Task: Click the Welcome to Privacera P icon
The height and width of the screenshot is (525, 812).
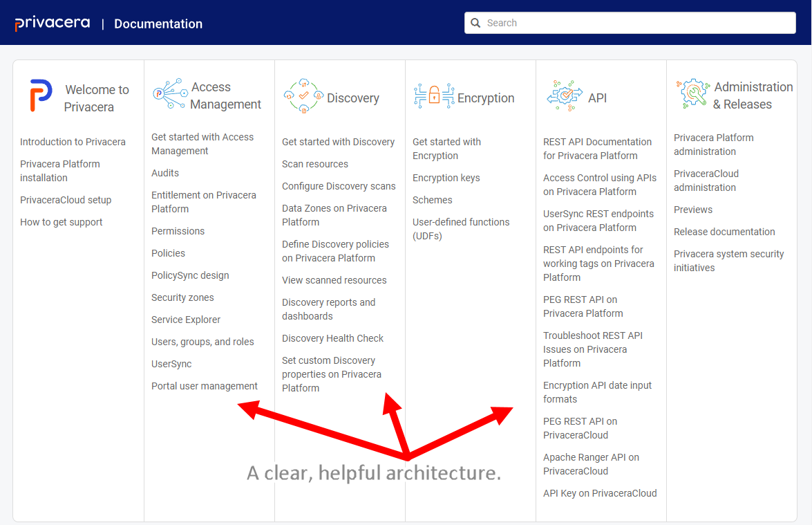Action: 41,96
